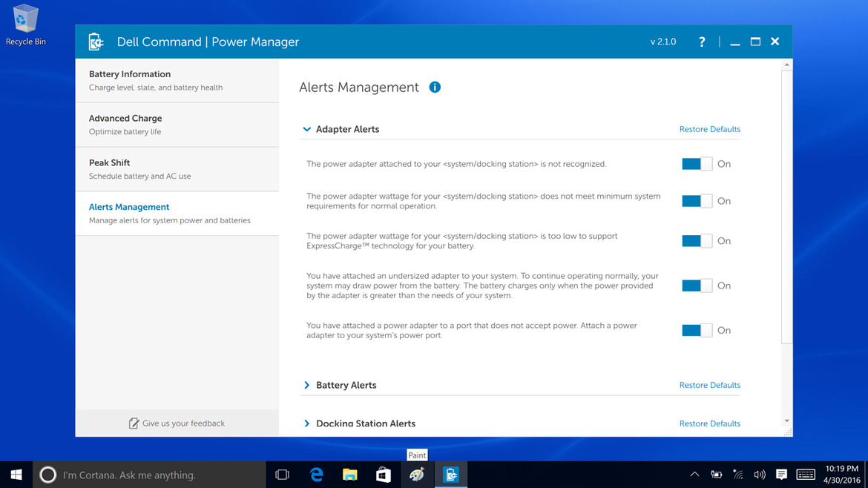
Task: Close the Power Manager window
Action: point(775,42)
